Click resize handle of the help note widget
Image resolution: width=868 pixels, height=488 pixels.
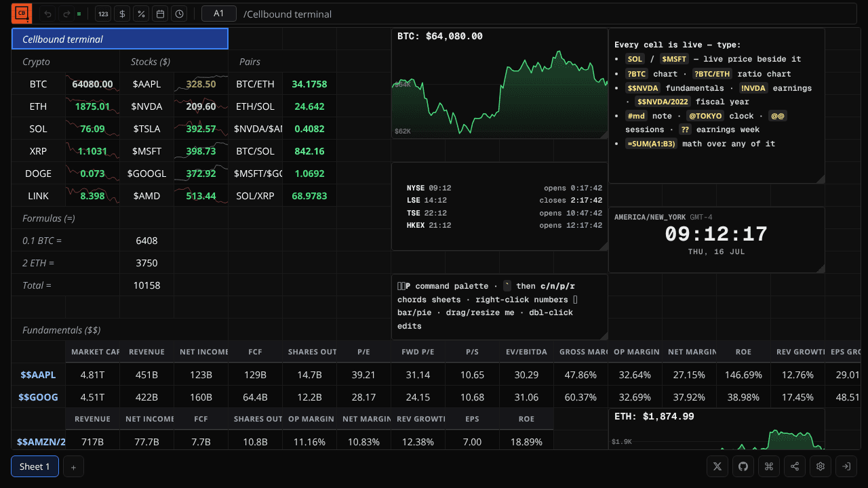pos(821,179)
